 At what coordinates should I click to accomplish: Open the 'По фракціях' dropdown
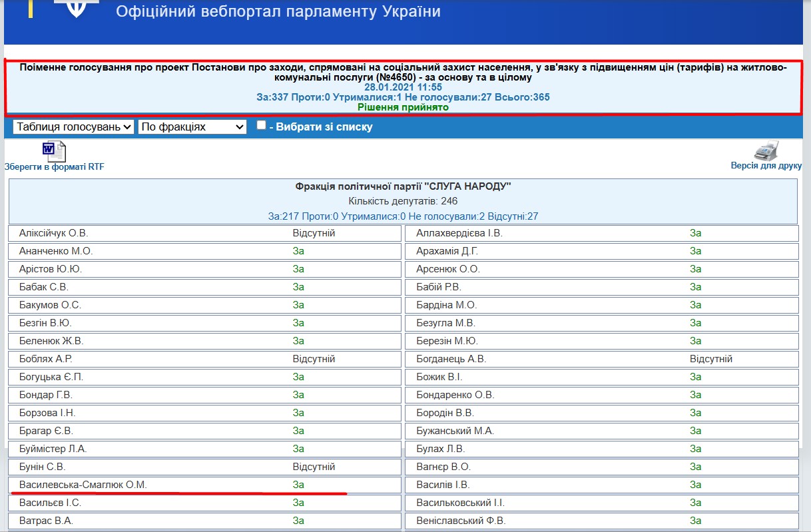point(192,127)
